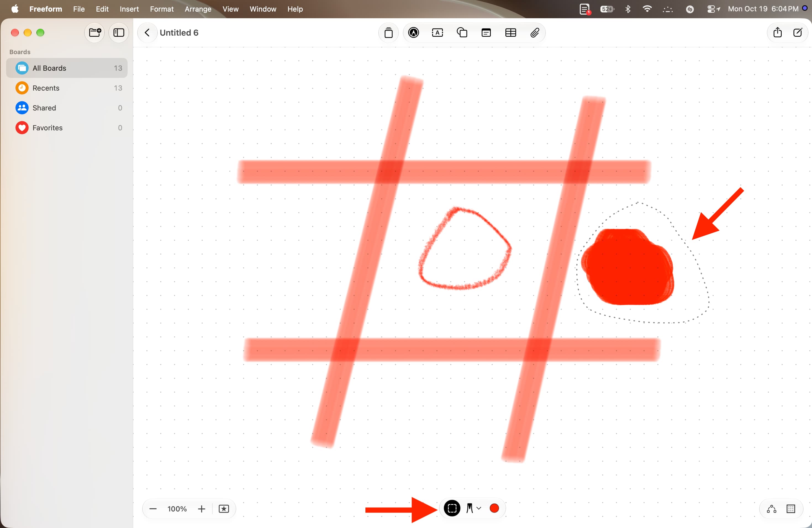Screen dimensions: 812x528
Task: Toggle the dotted grid display
Action: click(791, 509)
